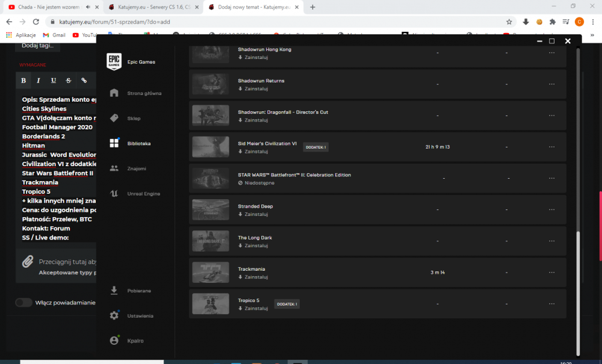Open the Pobierane downloads icon
The width and height of the screenshot is (602, 364).
click(114, 291)
